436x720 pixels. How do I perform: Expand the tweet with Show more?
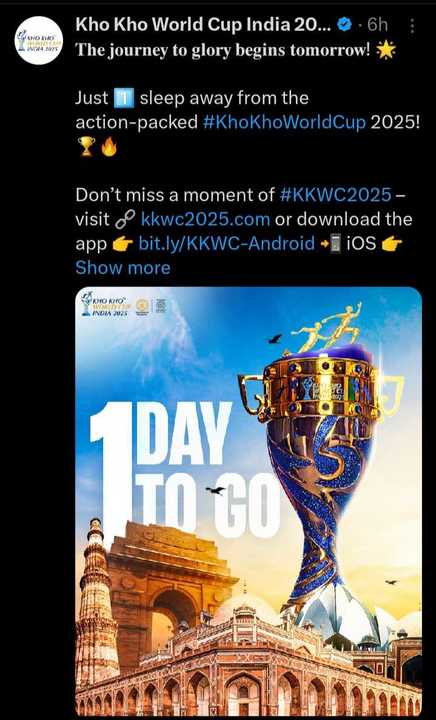123,267
